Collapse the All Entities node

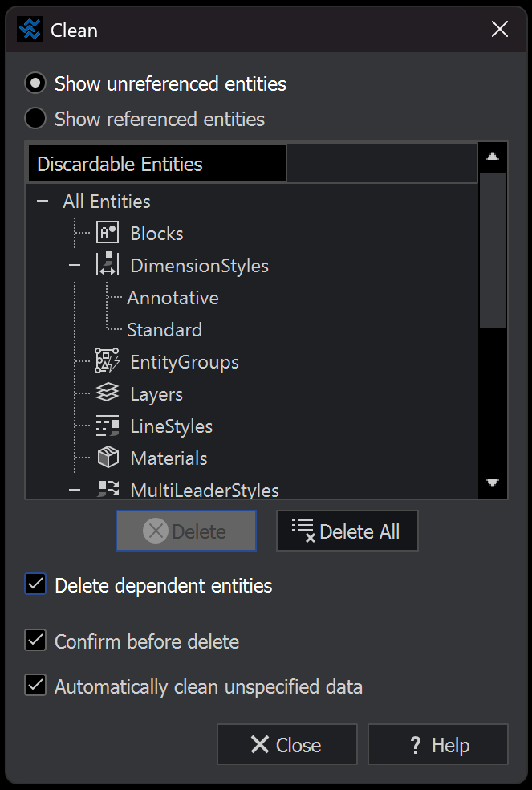pos(43,201)
